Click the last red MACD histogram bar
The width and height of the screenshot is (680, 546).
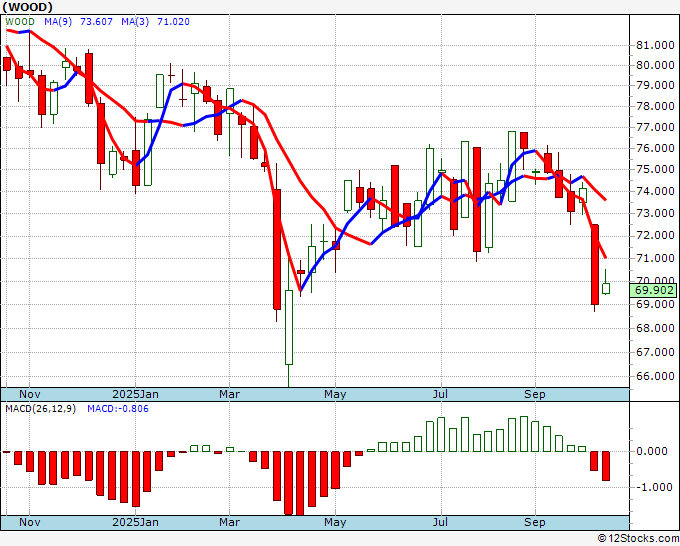[x=606, y=466]
